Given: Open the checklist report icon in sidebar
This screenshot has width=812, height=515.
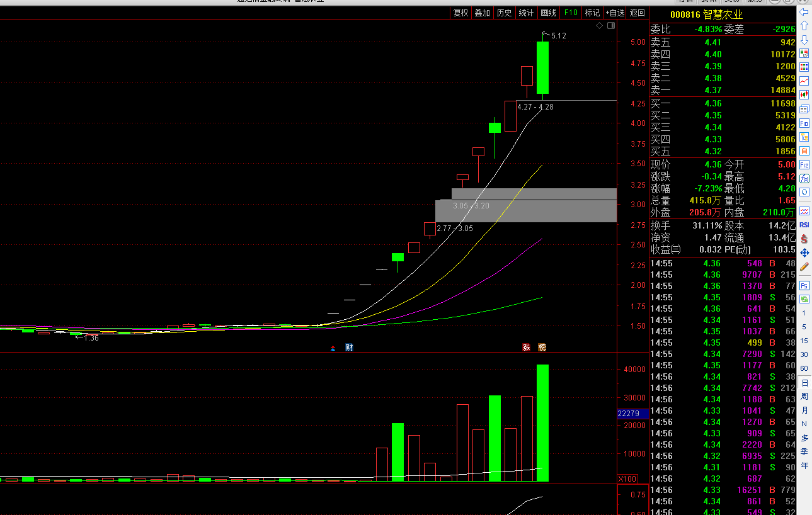Looking at the screenshot, I should 804,54.
